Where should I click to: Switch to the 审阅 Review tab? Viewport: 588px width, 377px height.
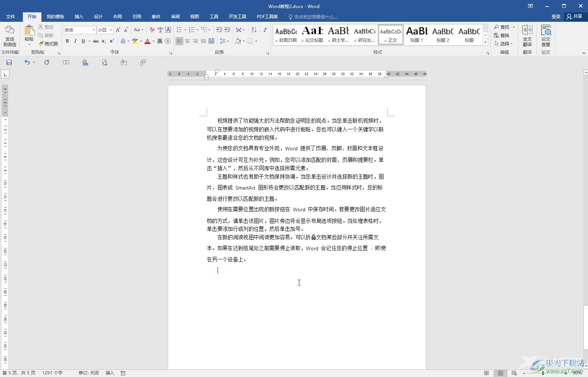coord(175,17)
